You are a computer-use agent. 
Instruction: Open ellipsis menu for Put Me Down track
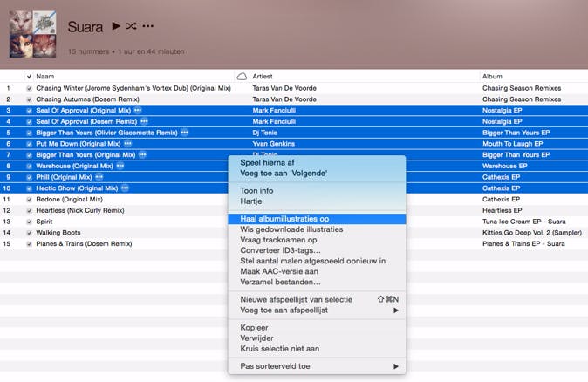click(x=128, y=143)
